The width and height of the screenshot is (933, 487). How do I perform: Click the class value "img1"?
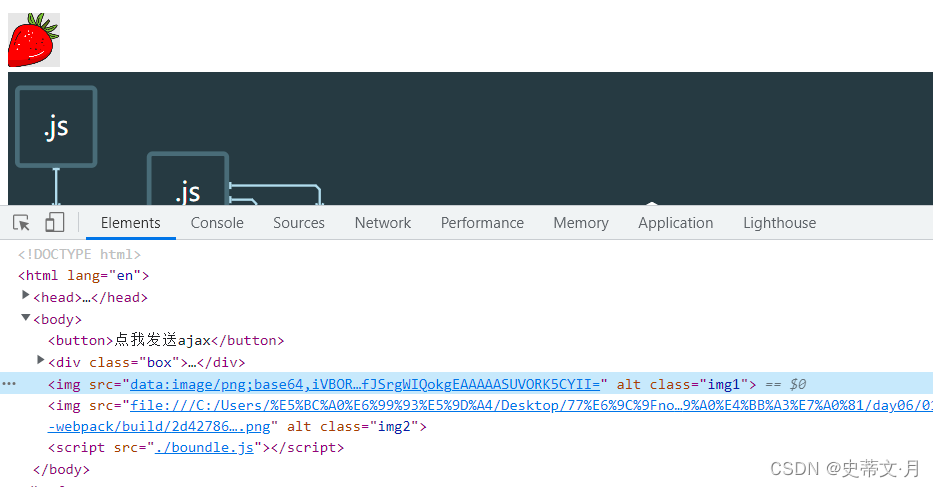[x=724, y=385]
